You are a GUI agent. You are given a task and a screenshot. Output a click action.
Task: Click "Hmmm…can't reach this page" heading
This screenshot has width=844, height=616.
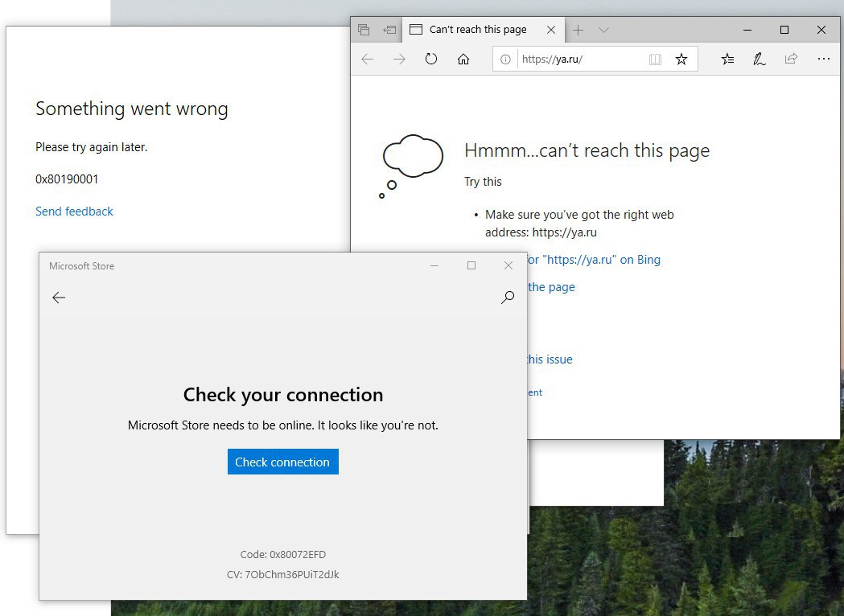(x=587, y=150)
